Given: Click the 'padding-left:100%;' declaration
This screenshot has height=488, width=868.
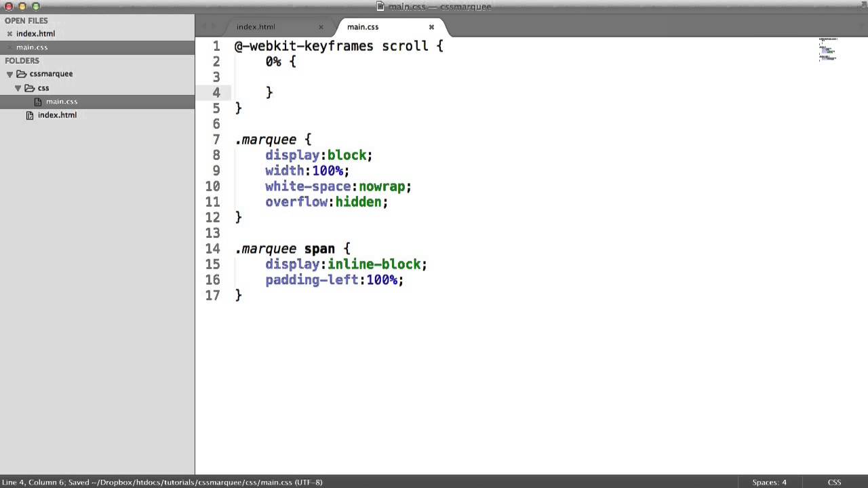Looking at the screenshot, I should 334,280.
